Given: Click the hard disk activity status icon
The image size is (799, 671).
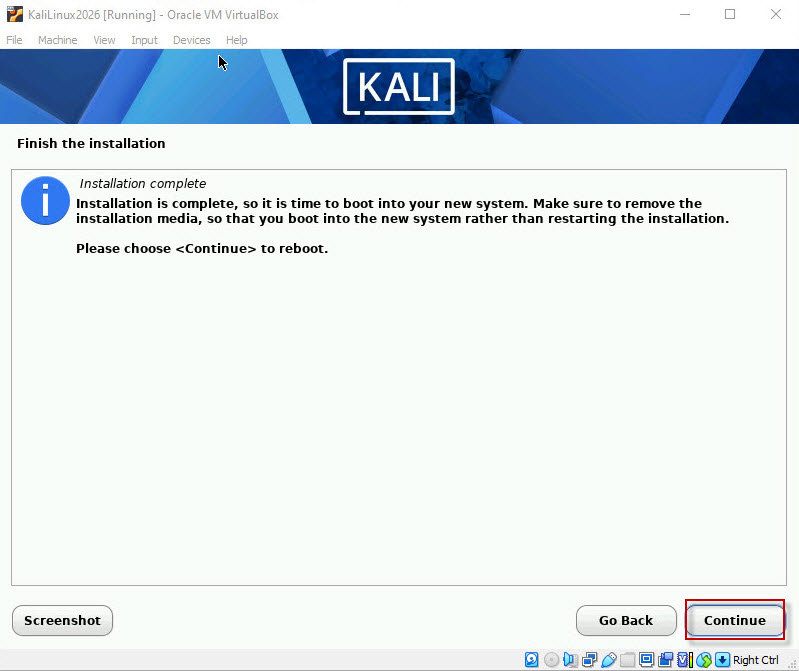Looking at the screenshot, I should [x=531, y=660].
